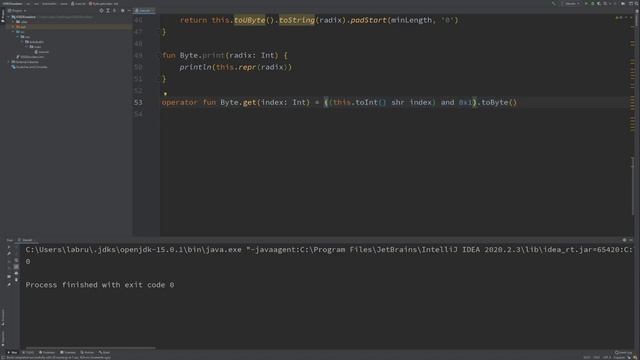Hide the Run tool window
This screenshot has width=640, height=360.
click(x=631, y=240)
